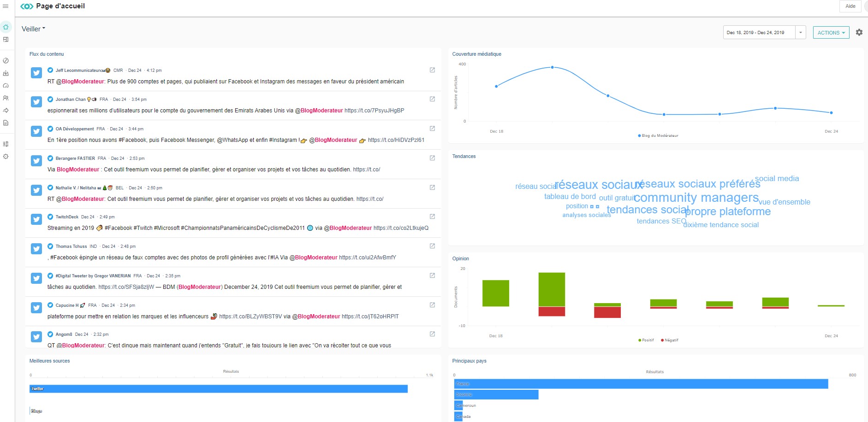
Task: Click the share arrow icon in sidebar
Action: point(6,110)
